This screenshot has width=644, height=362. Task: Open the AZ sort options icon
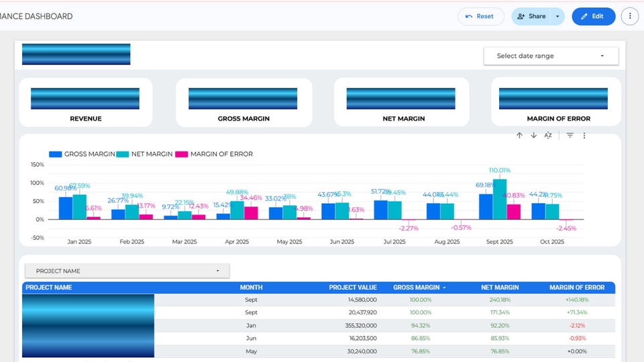pyautogui.click(x=548, y=135)
